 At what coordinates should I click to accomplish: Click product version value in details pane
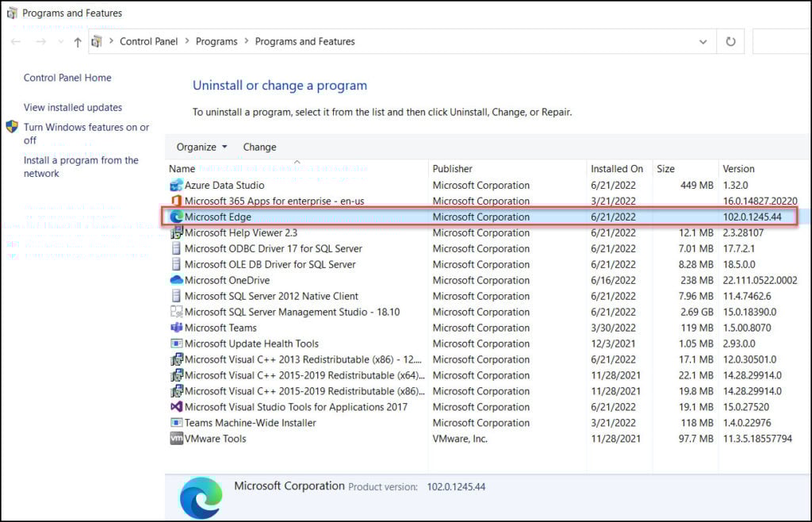coord(456,487)
